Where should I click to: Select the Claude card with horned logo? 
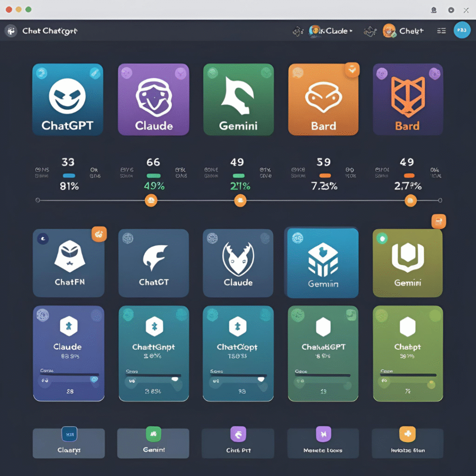(x=238, y=263)
